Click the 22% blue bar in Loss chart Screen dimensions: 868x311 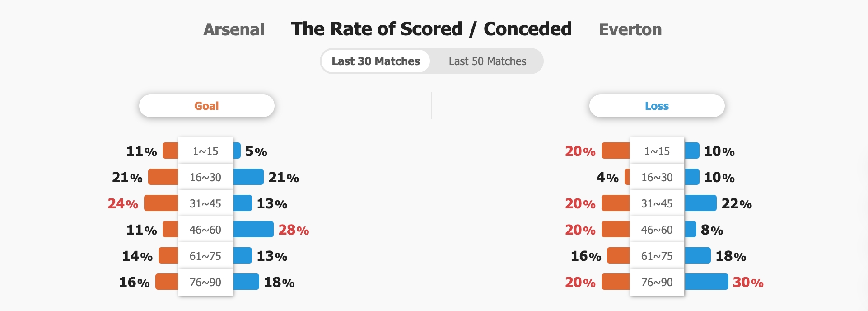click(700, 203)
